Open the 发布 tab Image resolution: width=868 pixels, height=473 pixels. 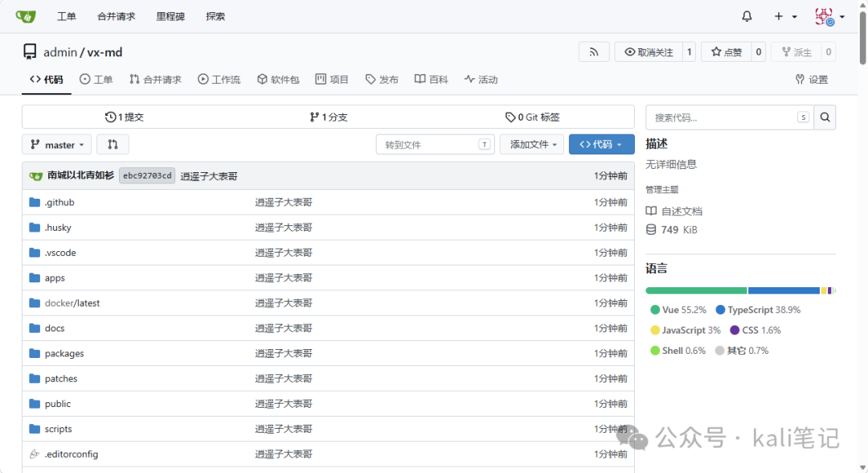click(382, 79)
